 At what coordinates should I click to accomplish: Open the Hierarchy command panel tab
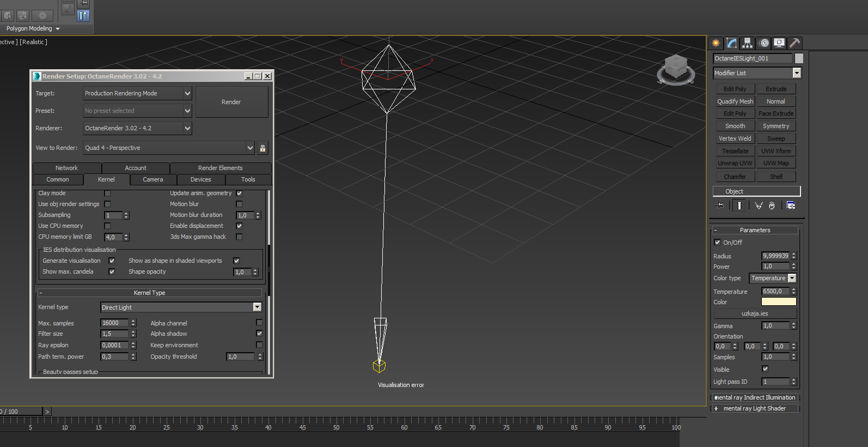(x=748, y=43)
